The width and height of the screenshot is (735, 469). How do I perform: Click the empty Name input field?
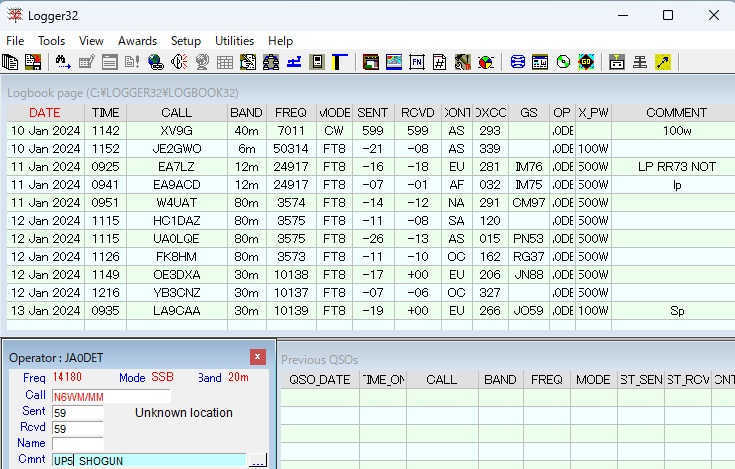78,444
